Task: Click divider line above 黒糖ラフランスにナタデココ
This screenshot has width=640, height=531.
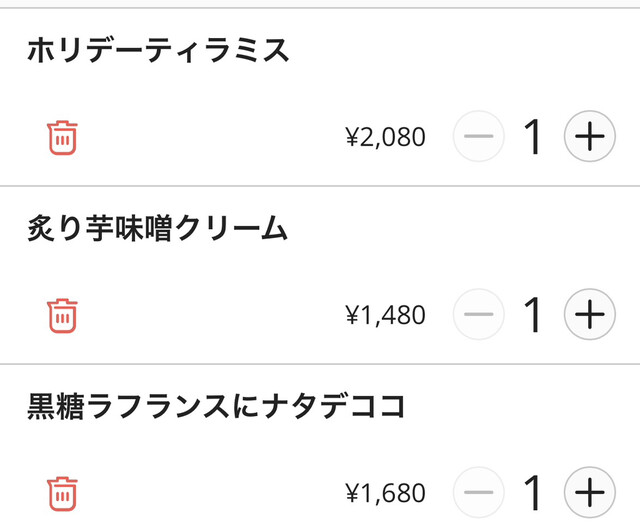Action: tap(320, 364)
